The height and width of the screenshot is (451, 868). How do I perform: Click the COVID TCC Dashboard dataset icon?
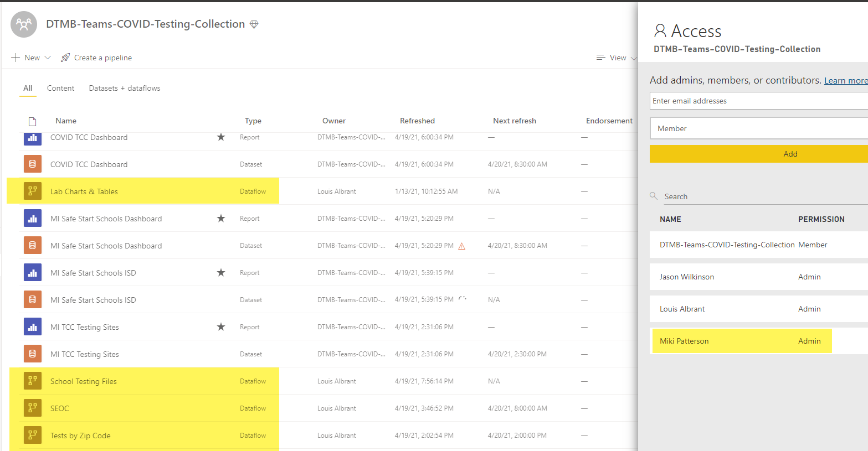(x=33, y=164)
